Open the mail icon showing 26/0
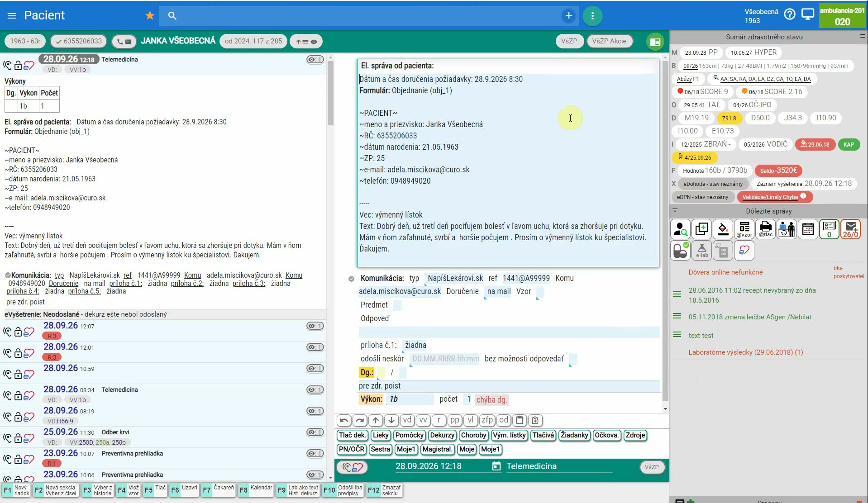Image resolution: width=868 pixels, height=503 pixels. coord(851,229)
